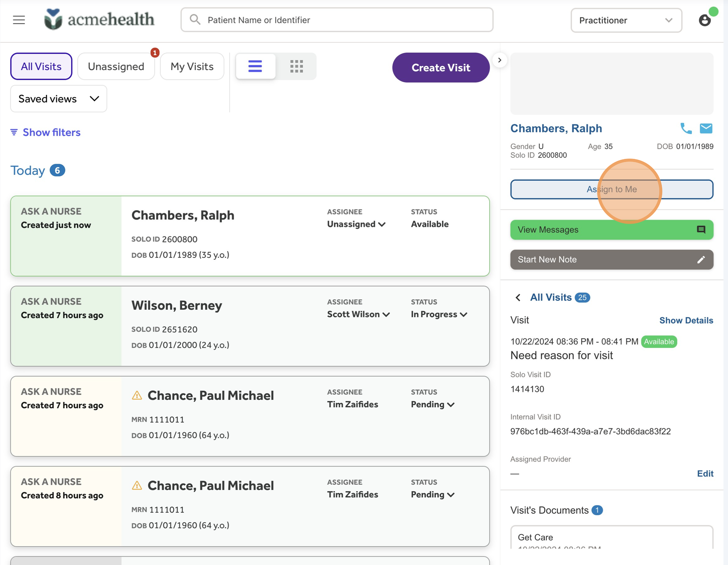The height and width of the screenshot is (565, 728).
Task: Click Tim Zaifides on card created 7 hours ago
Action: pos(352,404)
